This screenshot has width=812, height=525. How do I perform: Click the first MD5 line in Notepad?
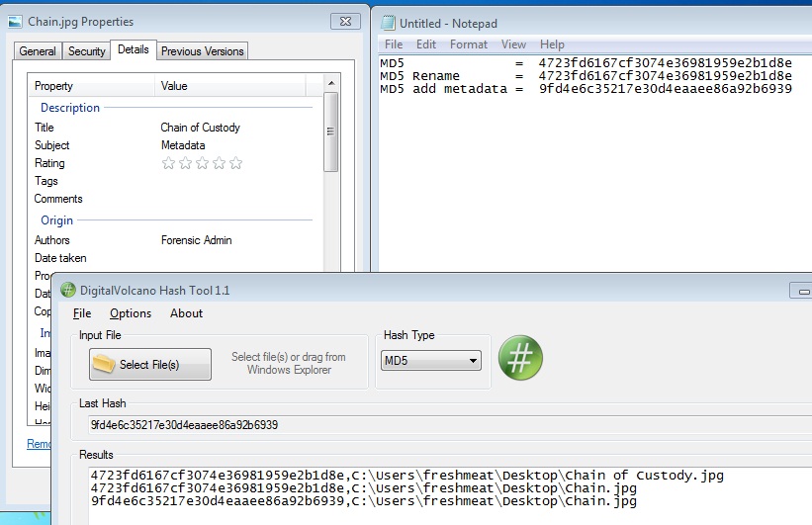(586, 63)
